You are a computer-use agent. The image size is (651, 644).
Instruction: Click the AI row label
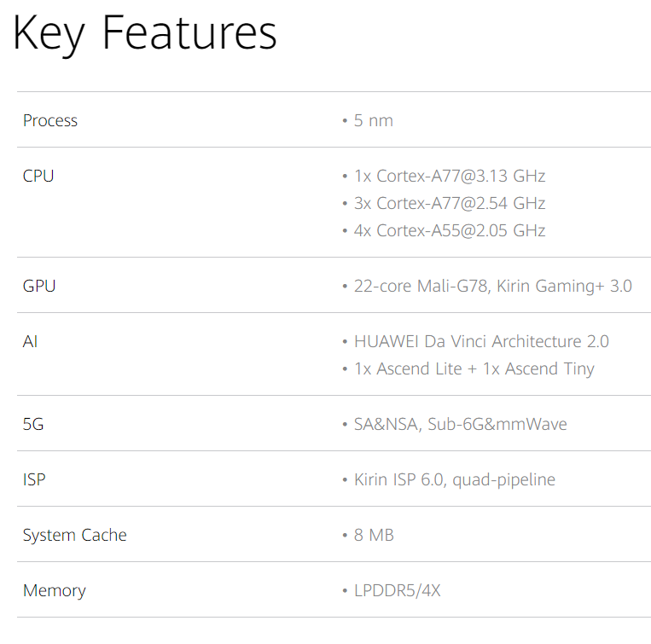point(31,341)
